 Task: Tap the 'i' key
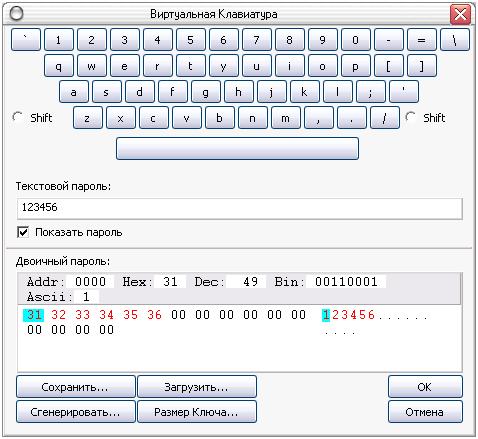[x=290, y=66]
